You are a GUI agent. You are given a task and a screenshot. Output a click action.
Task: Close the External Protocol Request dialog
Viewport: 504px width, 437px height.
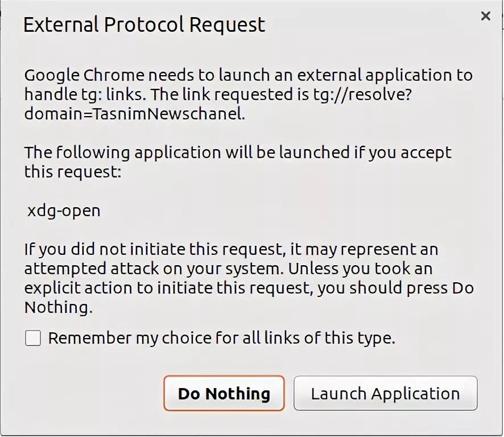click(485, 16)
